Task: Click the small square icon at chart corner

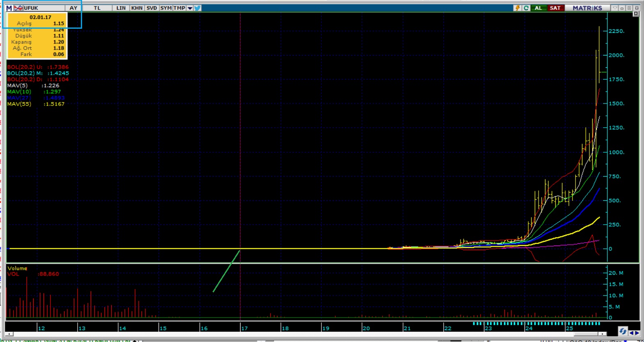Action: click(x=635, y=14)
